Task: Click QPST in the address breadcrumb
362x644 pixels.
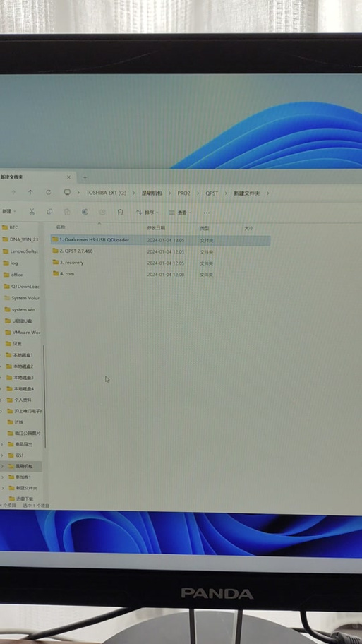Action: [212, 193]
